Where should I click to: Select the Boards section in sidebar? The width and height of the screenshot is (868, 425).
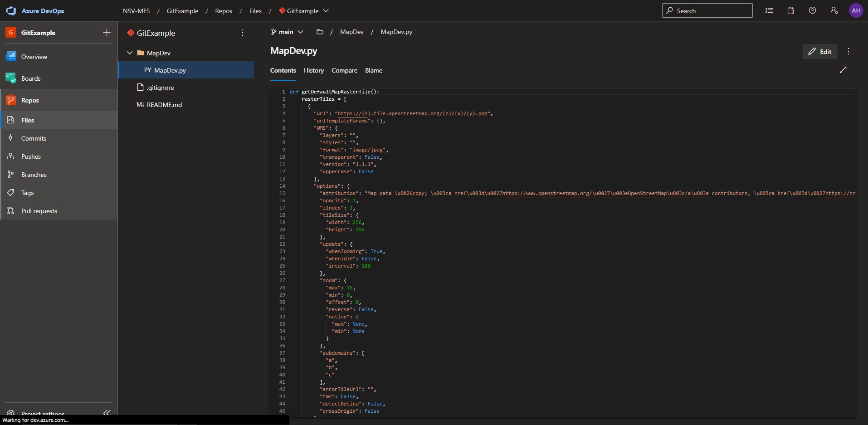(31, 78)
